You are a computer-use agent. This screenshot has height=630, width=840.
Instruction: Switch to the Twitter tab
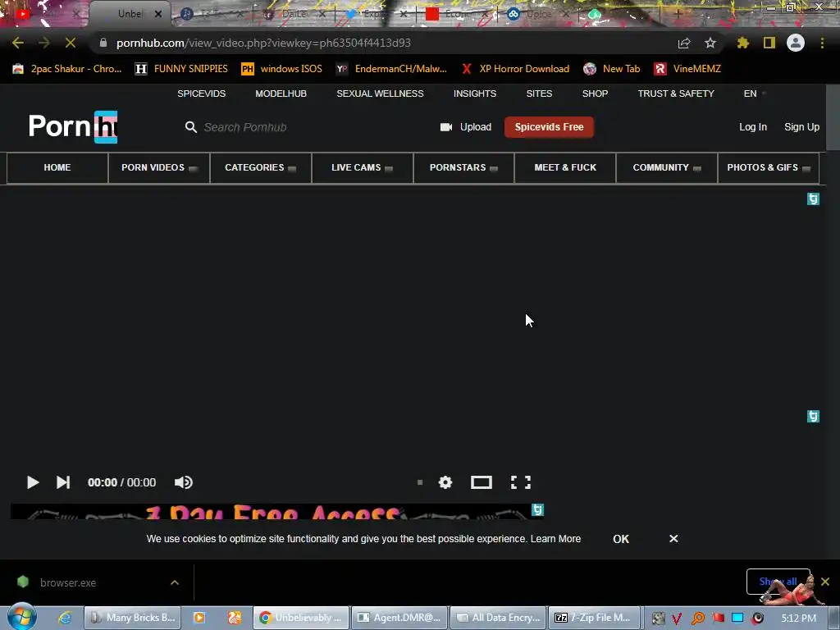[375, 14]
